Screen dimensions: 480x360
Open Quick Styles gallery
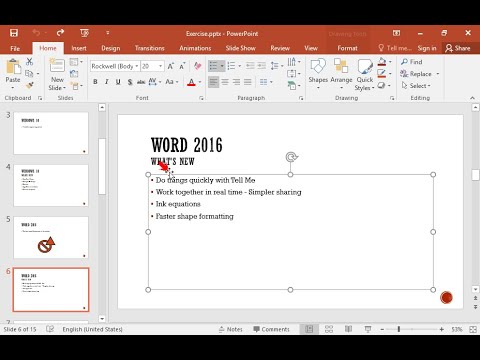point(365,75)
